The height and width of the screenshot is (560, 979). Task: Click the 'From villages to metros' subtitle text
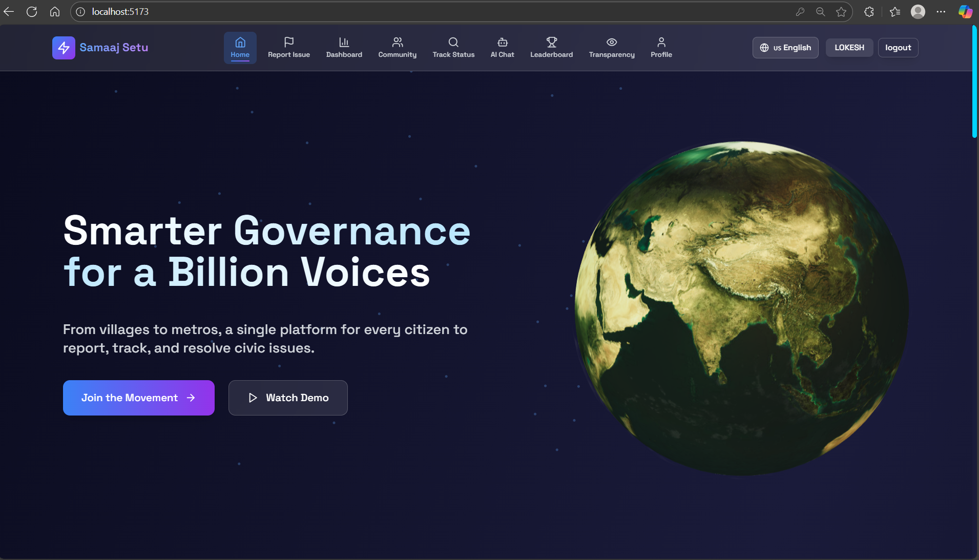pos(265,339)
